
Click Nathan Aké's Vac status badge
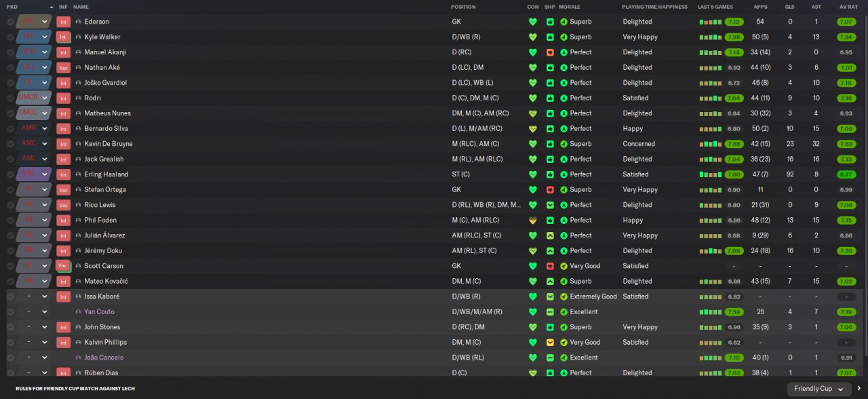(64, 68)
